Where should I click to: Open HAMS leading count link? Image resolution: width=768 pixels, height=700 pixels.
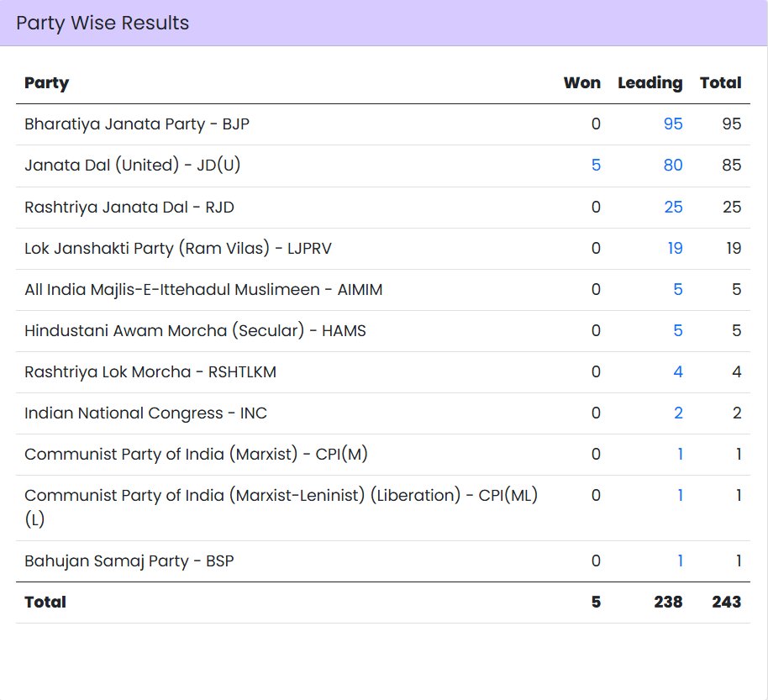coord(677,329)
